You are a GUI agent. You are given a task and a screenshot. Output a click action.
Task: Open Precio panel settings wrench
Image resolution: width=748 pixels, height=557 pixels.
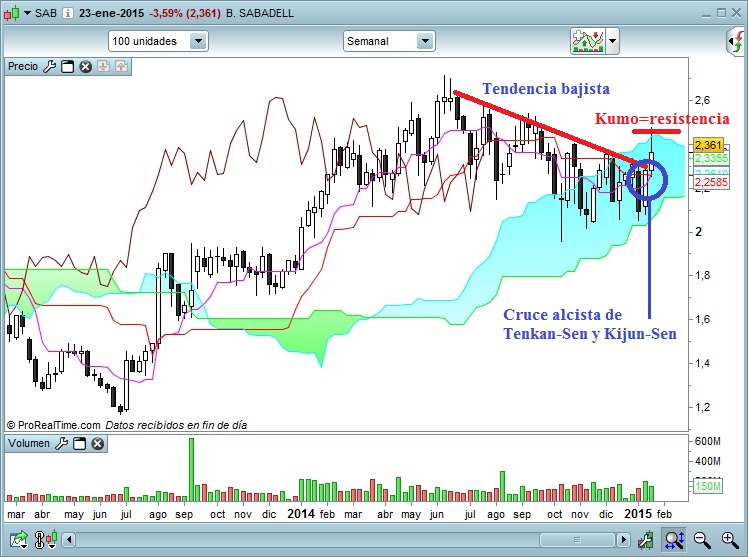click(50, 66)
